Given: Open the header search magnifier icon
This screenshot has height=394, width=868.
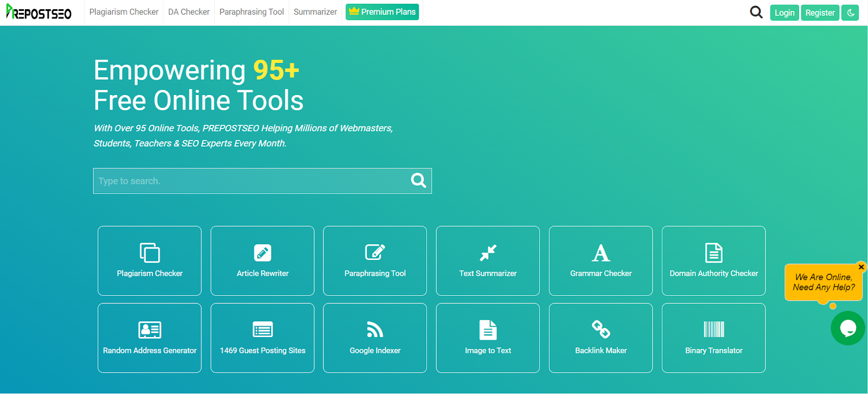Looking at the screenshot, I should [x=756, y=12].
